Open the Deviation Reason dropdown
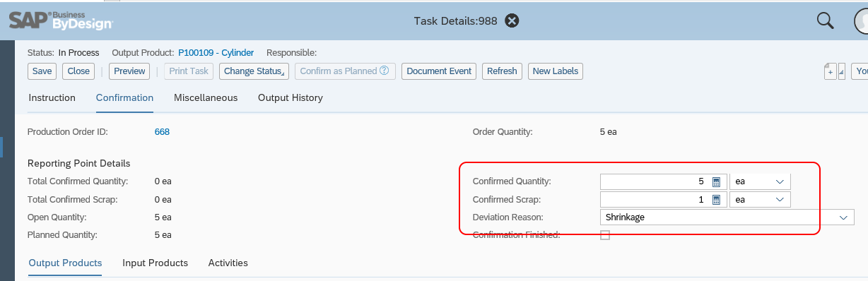868x281 pixels. 843,217
